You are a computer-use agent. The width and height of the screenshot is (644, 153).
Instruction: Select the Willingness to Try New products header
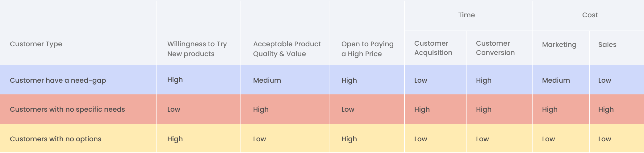197,49
